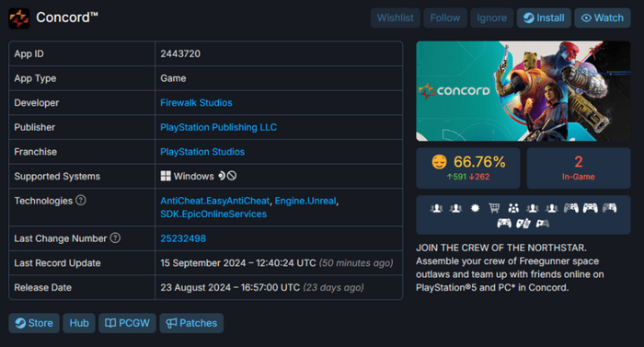The height and width of the screenshot is (347, 644).
Task: Click the Ignore button
Action: 491,17
